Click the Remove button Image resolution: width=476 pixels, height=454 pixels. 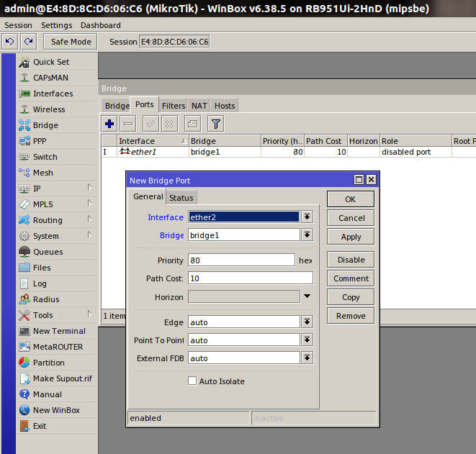(x=350, y=316)
